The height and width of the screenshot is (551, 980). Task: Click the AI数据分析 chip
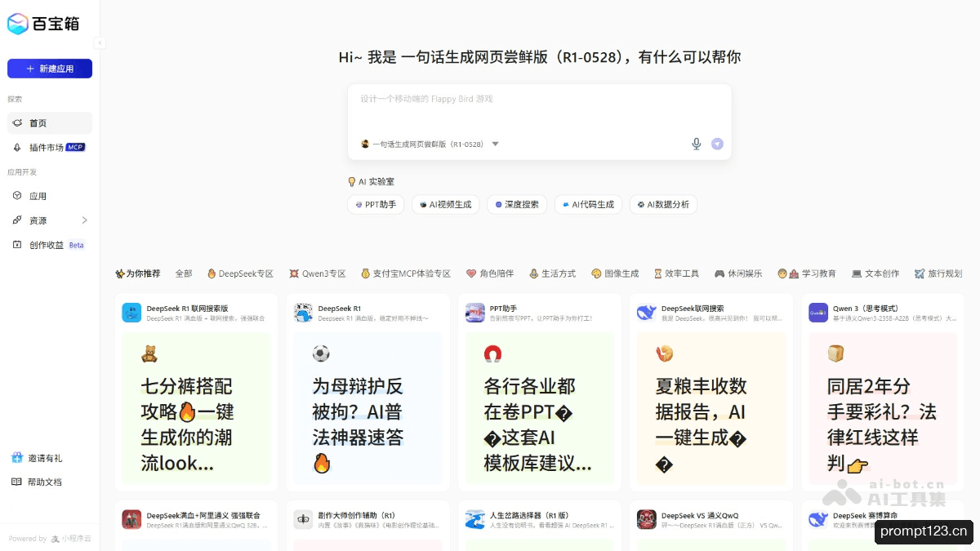(x=663, y=204)
